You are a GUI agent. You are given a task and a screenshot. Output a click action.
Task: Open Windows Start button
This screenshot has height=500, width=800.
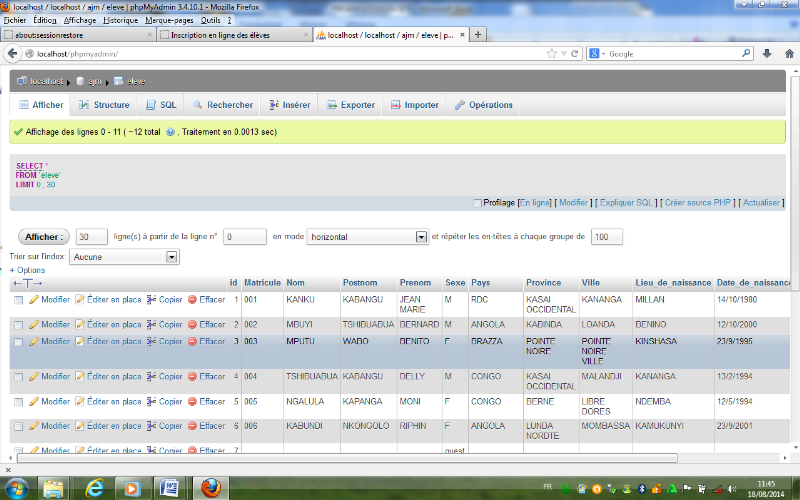(x=17, y=488)
